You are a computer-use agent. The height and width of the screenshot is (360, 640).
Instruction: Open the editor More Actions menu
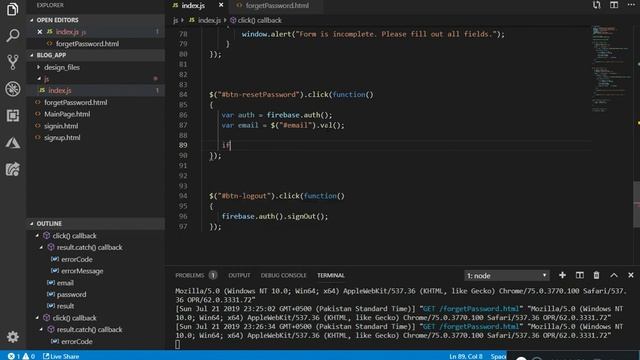click(631, 5)
